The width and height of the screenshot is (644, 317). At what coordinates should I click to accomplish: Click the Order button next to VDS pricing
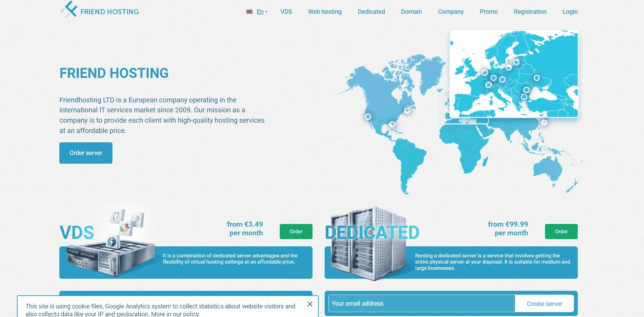pos(296,231)
